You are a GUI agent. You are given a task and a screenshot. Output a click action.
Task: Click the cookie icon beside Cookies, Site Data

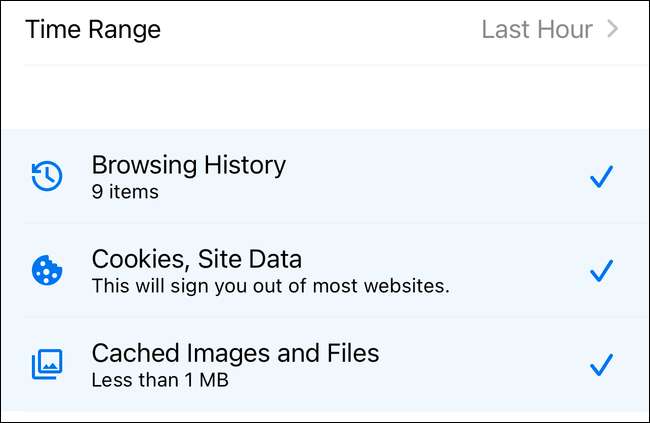coord(46,271)
